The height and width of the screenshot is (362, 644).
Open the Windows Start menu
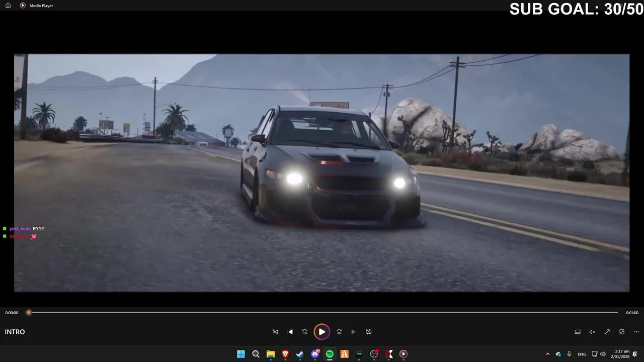click(241, 354)
